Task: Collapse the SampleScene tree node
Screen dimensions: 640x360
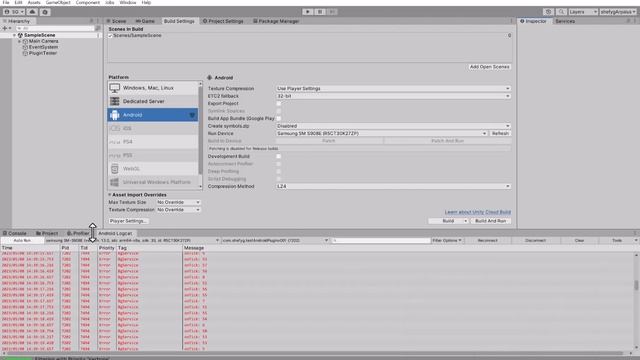Action: pos(14,35)
